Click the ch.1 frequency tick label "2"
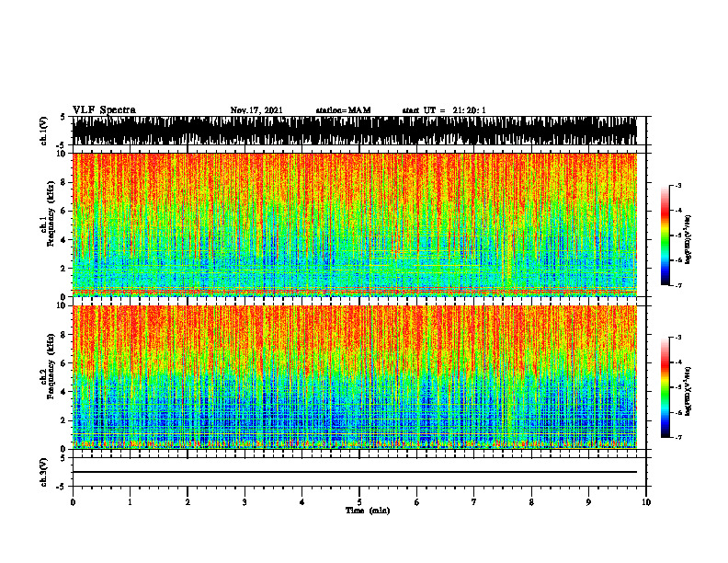This screenshot has height=563, width=728. [x=64, y=269]
